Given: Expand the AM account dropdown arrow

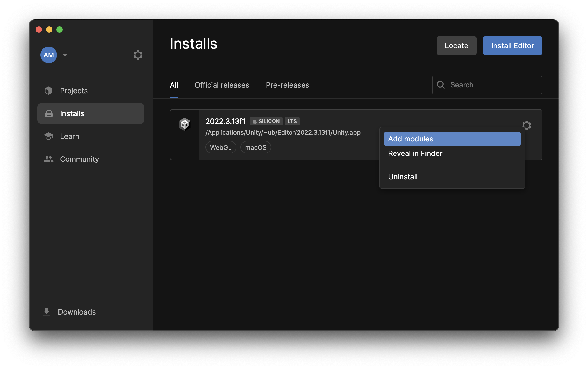Looking at the screenshot, I should 65,55.
